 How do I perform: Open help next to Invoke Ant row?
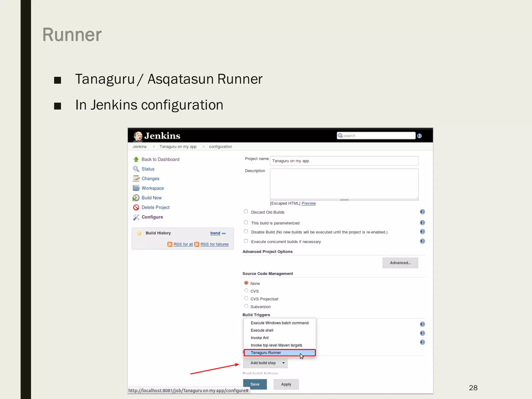pos(422,342)
